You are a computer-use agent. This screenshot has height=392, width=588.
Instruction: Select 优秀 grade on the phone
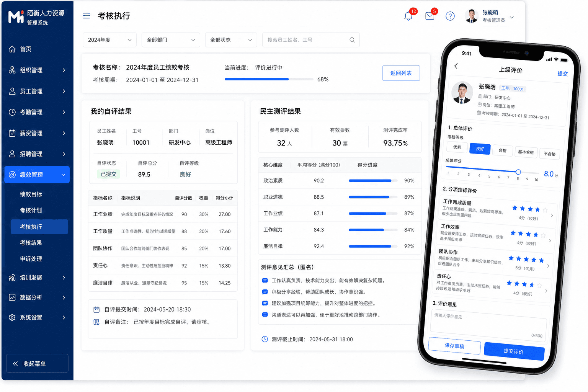click(x=457, y=147)
